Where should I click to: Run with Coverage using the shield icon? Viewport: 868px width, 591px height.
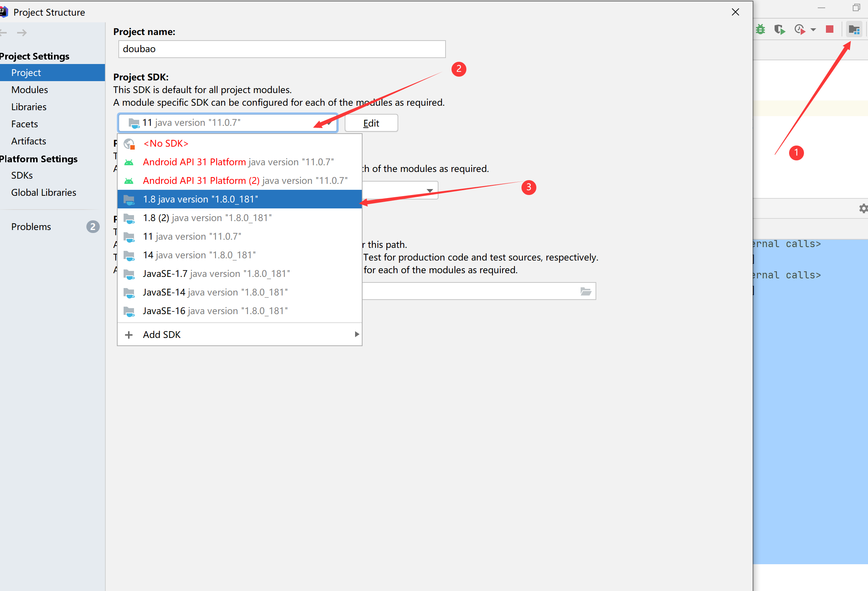pyautogui.click(x=779, y=29)
